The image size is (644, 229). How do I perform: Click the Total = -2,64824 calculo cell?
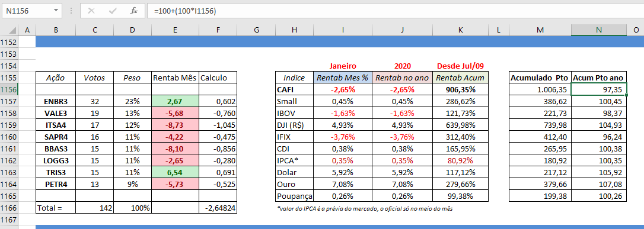point(218,208)
